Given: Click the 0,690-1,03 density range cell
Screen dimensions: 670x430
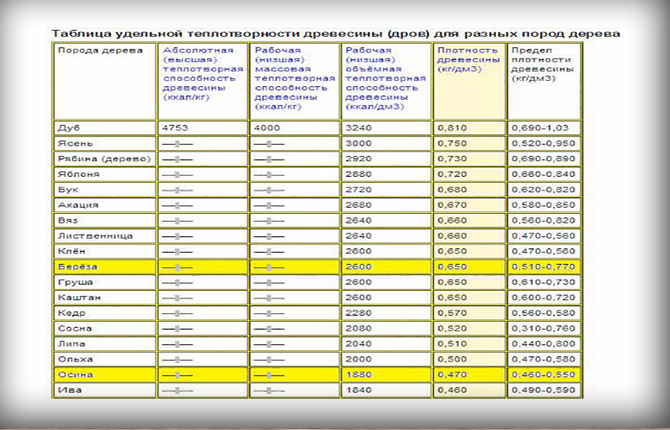Looking at the screenshot, I should click(x=534, y=128).
